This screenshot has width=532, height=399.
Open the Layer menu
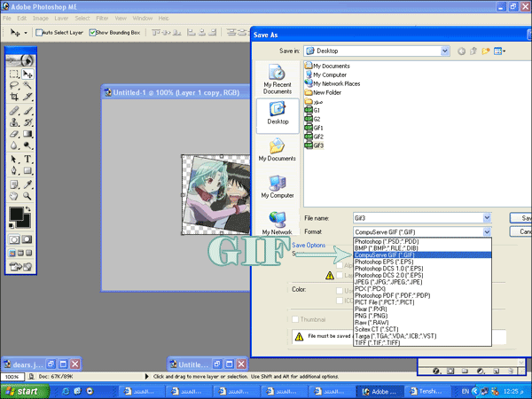click(x=61, y=19)
